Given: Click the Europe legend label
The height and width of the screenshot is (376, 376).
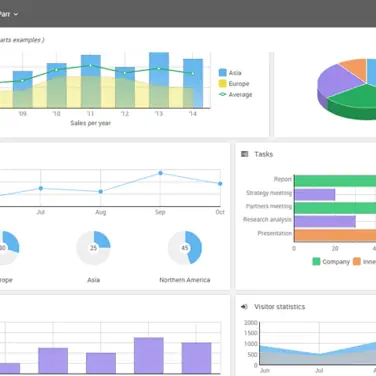Looking at the screenshot, I should pos(239,84).
